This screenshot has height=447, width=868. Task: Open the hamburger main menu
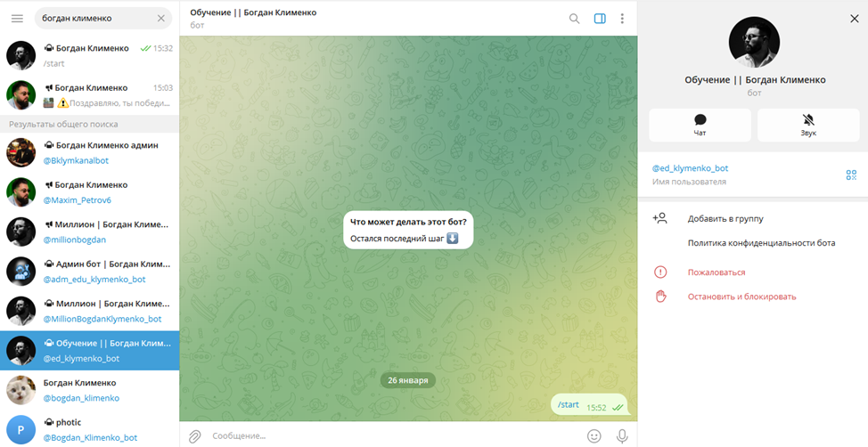pos(17,19)
